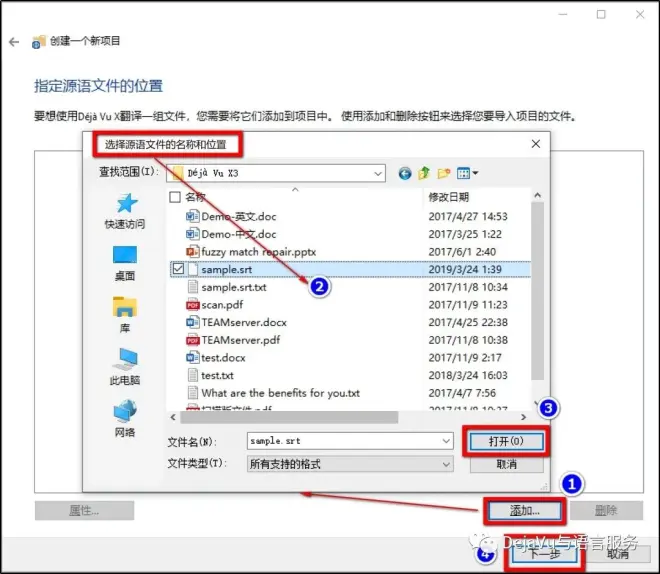Open This PC (此电脑) location
This screenshot has height=574, width=660.
point(125,367)
